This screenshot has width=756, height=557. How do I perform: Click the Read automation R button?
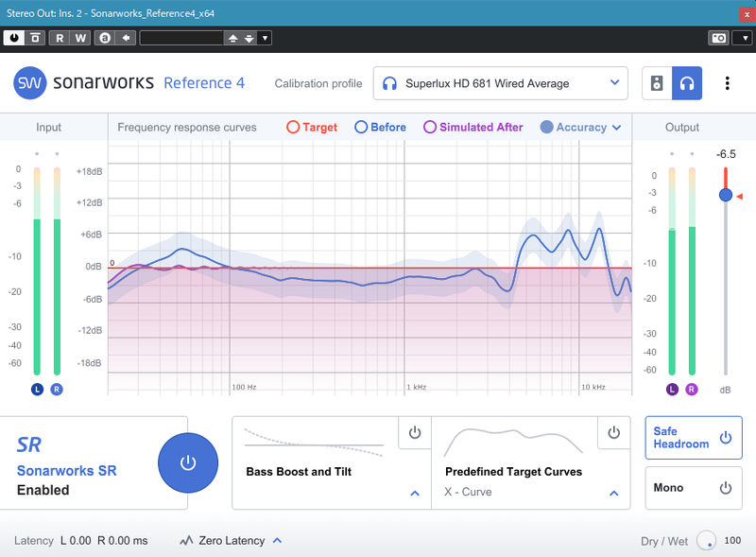pos(60,38)
